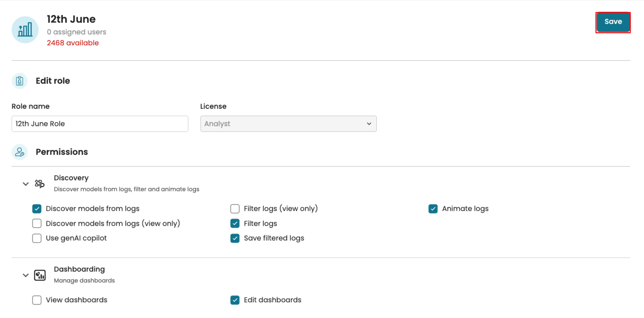Click the Edit role clipboard icon

point(19,81)
